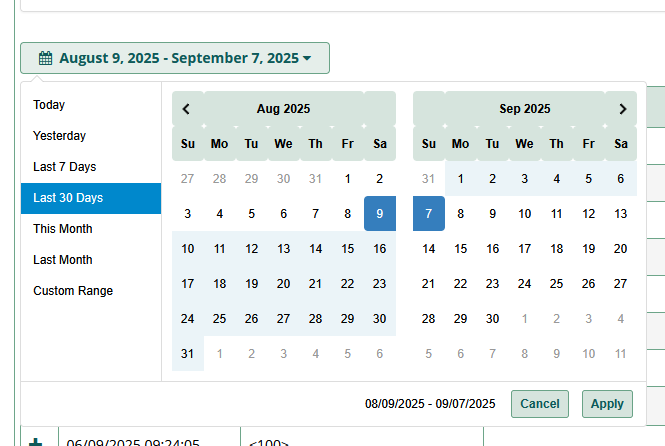Pick the Last 30 Days option
This screenshot has height=446, width=665.
(x=68, y=198)
